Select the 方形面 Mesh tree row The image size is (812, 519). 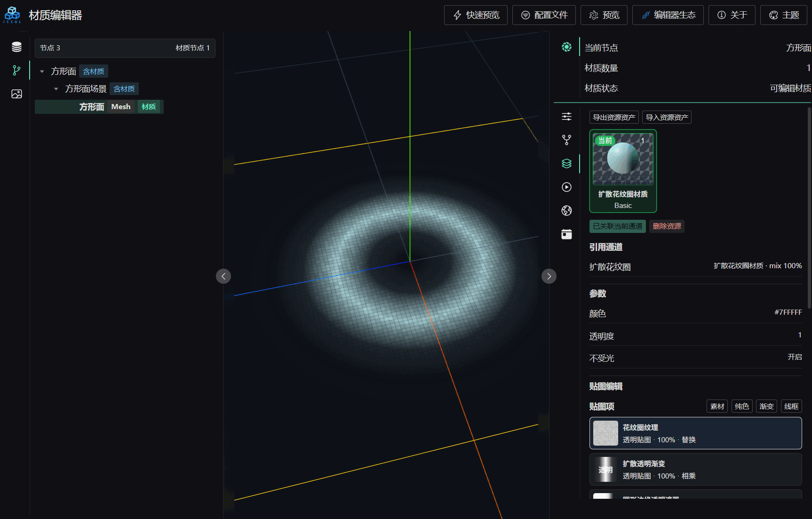[99, 107]
